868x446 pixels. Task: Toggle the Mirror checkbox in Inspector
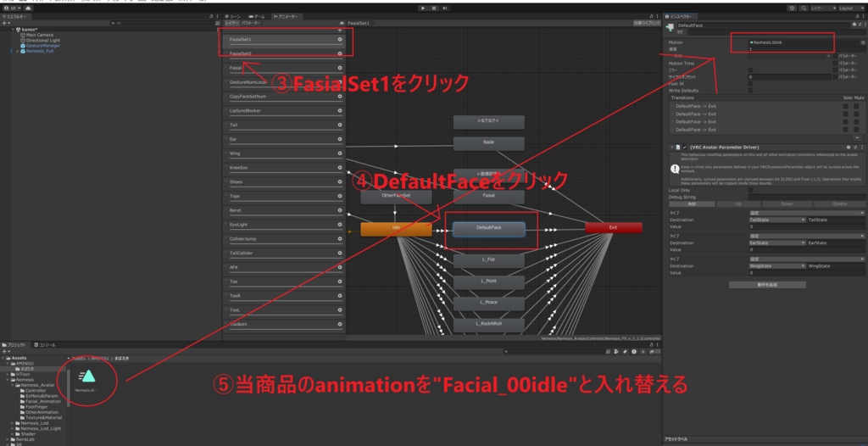pos(750,70)
